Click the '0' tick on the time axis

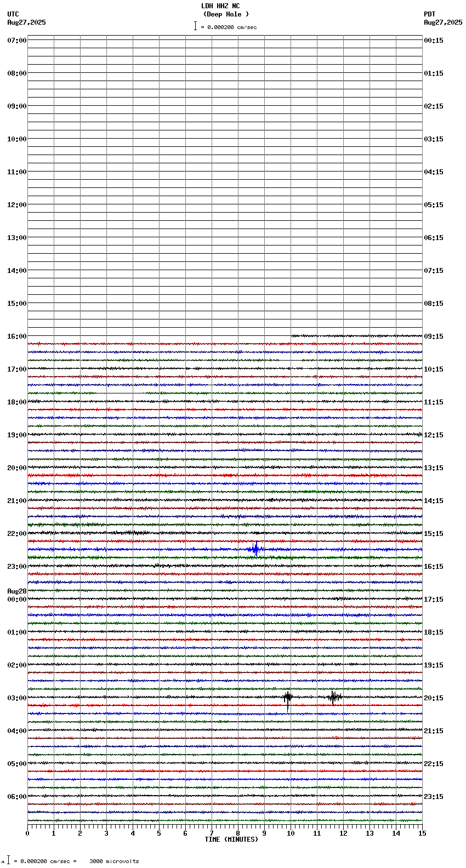tap(27, 833)
